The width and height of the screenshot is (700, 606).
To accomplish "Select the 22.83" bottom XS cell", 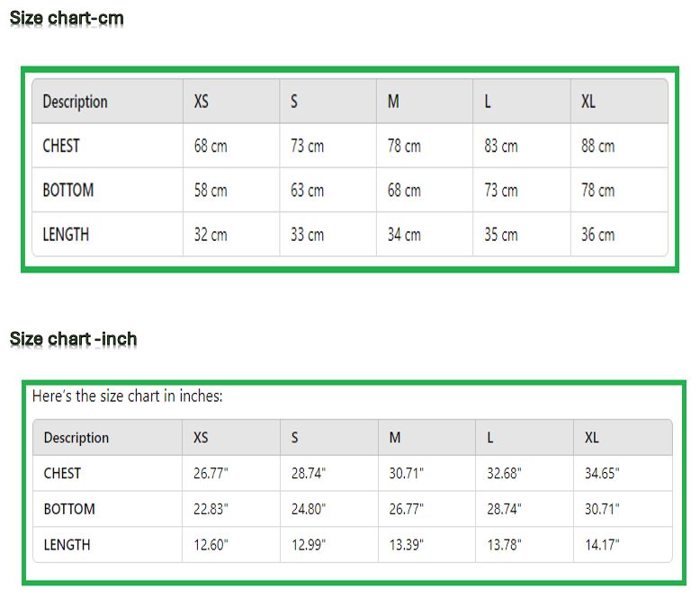I will 211,509.
